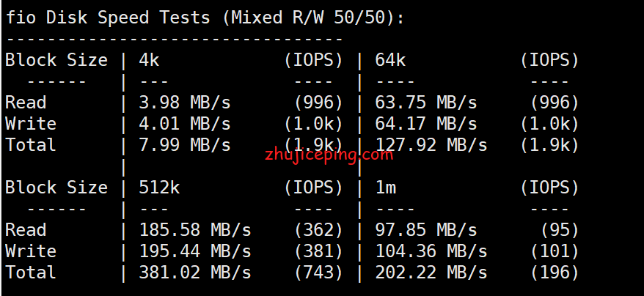Click the 1m block size label
The width and height of the screenshot is (644, 296).
click(x=385, y=188)
